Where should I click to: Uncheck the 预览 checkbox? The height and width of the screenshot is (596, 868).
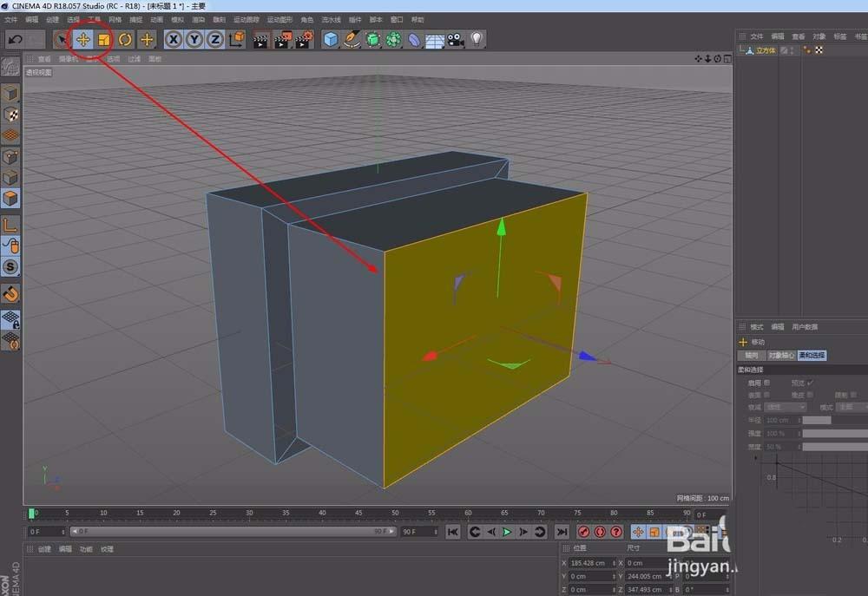810,382
